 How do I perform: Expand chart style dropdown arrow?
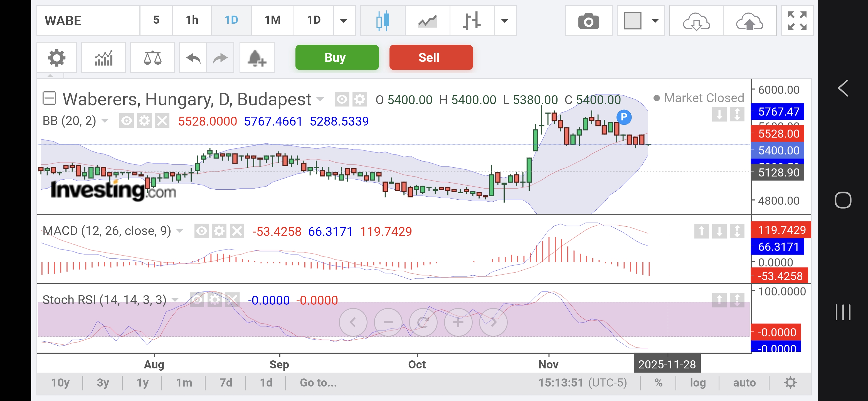click(x=504, y=21)
